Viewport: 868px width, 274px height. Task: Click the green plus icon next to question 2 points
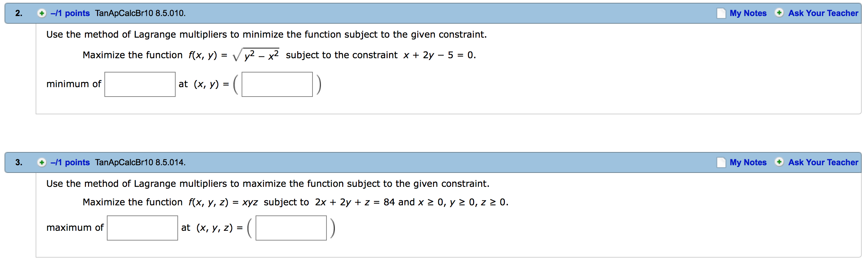(x=41, y=13)
